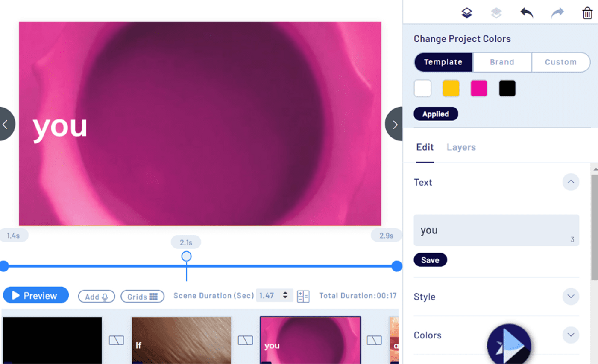This screenshot has width=598, height=364.
Task: Switch to Brand color mode
Action: (x=502, y=62)
